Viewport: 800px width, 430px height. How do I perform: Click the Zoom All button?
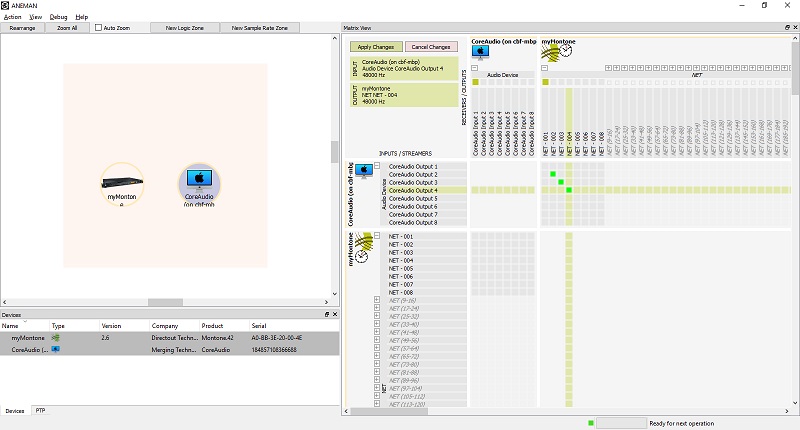pyautogui.click(x=67, y=28)
